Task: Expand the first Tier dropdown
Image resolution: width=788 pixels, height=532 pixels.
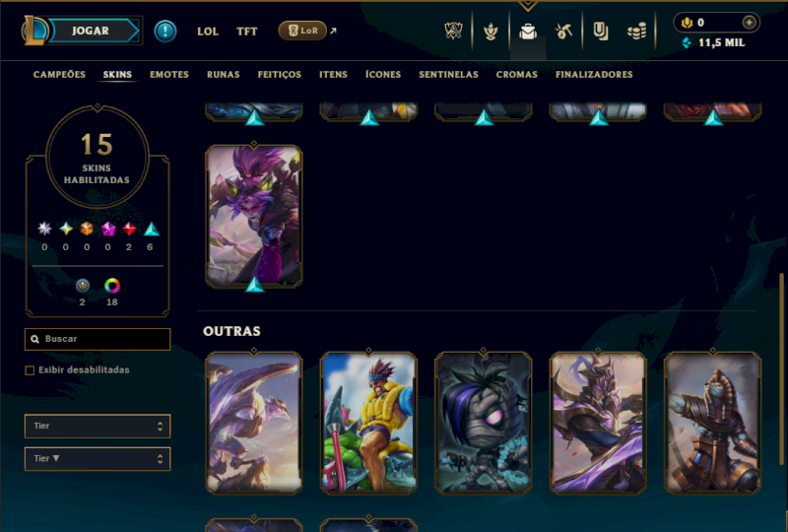Action: tap(98, 426)
